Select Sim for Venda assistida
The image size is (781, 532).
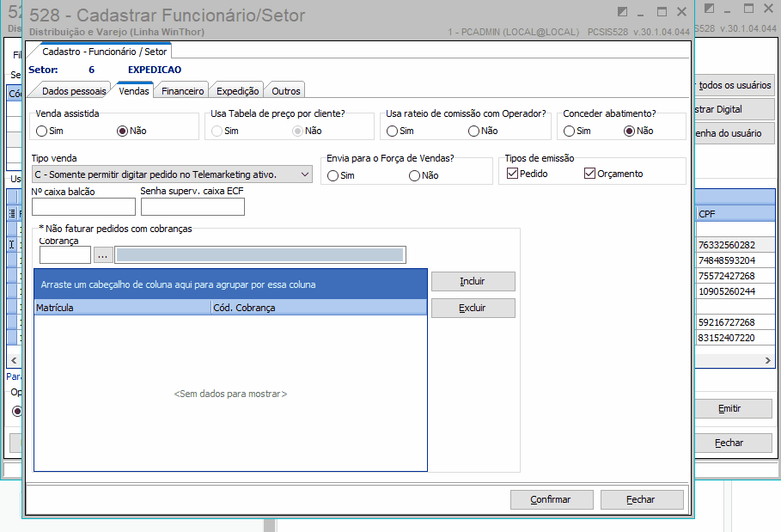pyautogui.click(x=42, y=131)
